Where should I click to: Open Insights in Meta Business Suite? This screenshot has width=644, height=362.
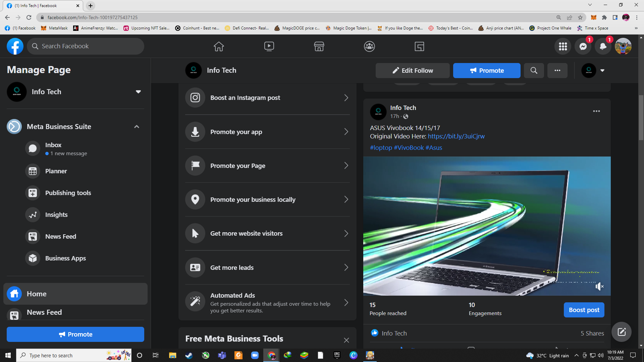coord(56,215)
